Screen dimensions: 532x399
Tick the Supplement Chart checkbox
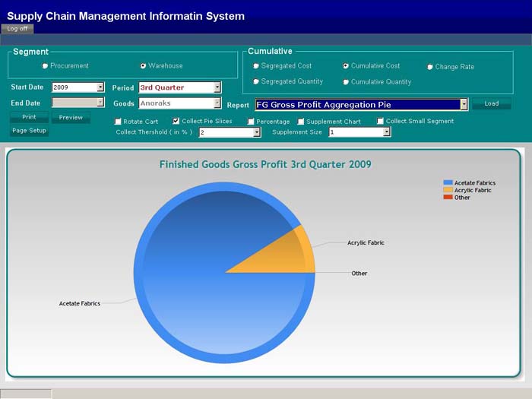coord(301,122)
